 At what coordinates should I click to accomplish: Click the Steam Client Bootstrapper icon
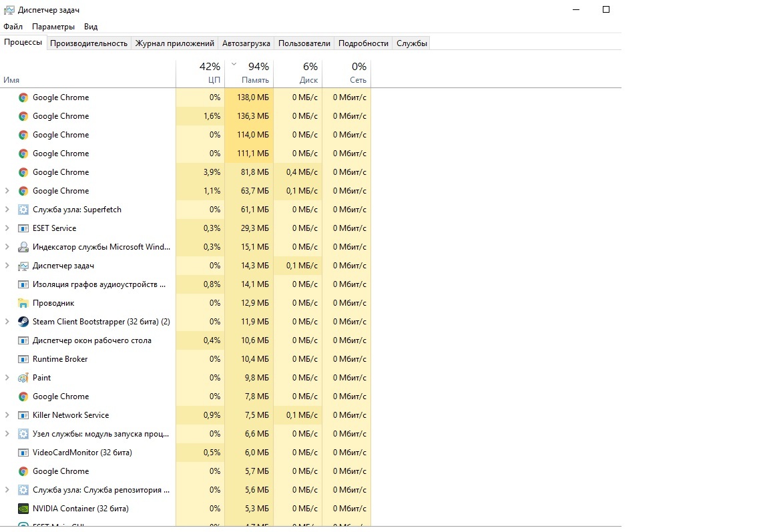pos(23,322)
